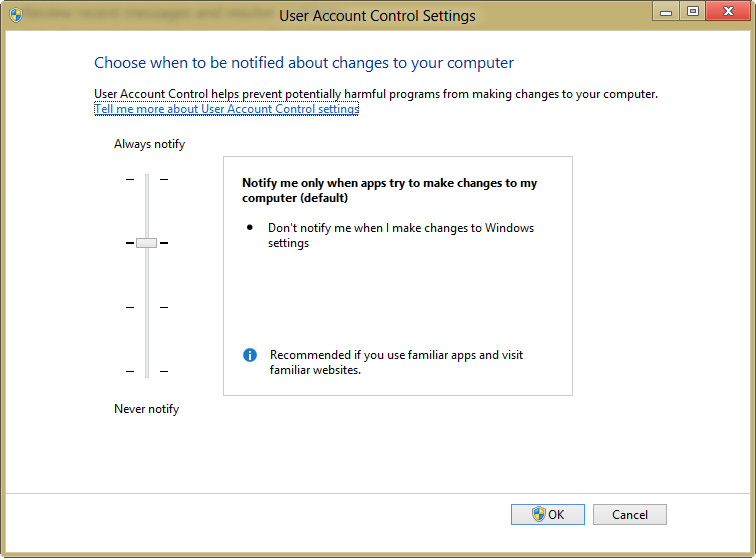This screenshot has width=756, height=558.
Task: Maximize the User Account Control Settings window
Action: click(692, 11)
